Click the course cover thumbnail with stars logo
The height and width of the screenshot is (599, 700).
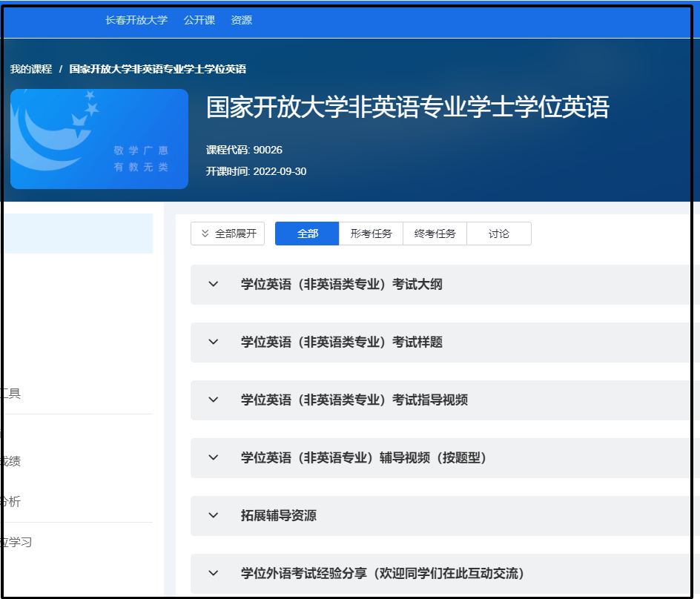(x=99, y=139)
